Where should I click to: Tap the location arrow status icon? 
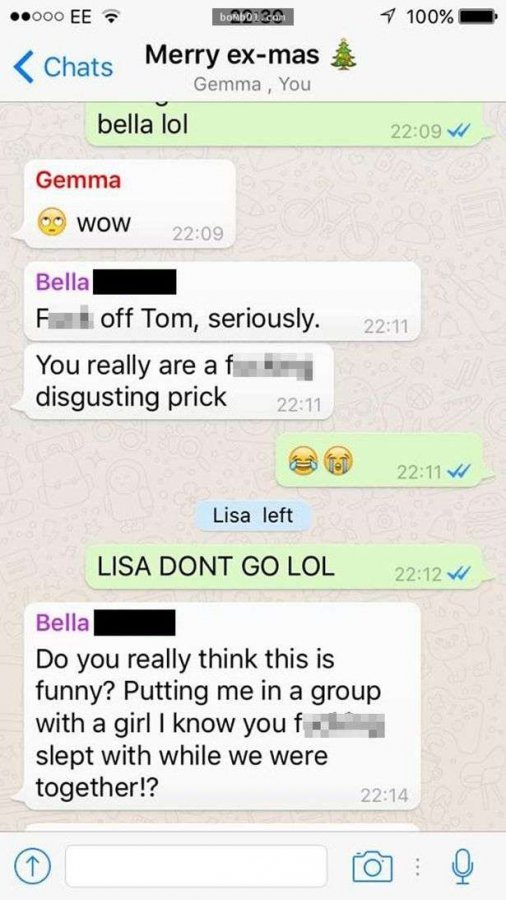[x=395, y=17]
